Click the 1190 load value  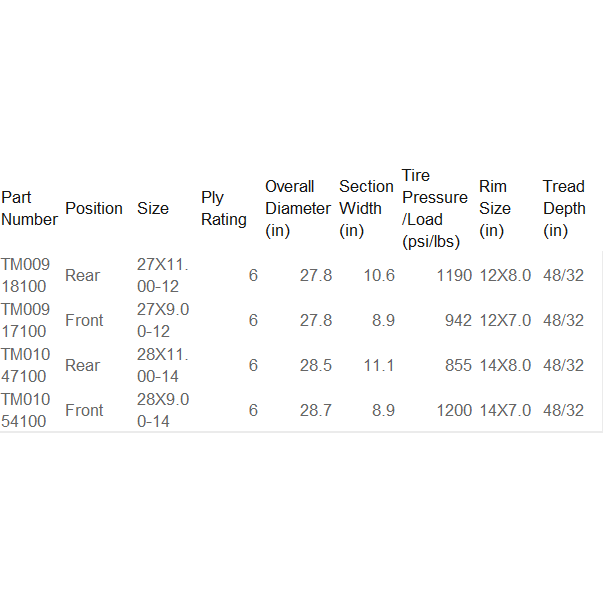(454, 275)
